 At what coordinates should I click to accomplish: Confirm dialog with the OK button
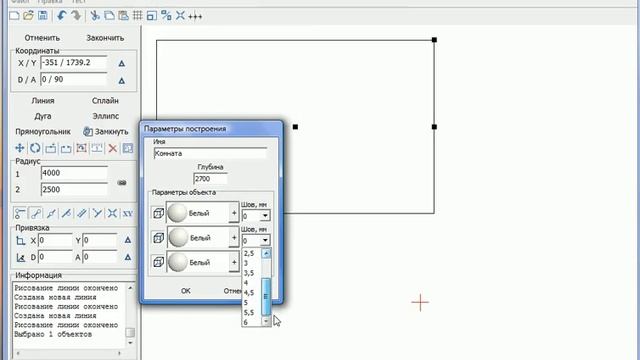click(186, 291)
